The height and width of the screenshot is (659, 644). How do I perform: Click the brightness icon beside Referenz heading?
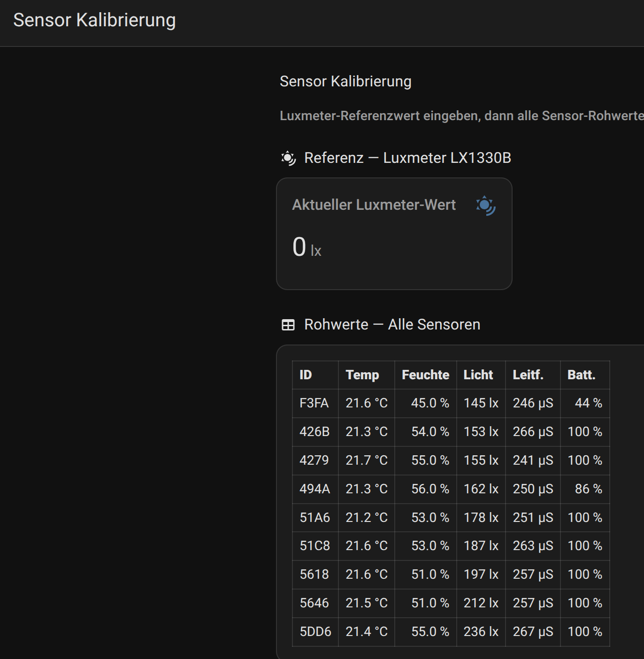(x=288, y=158)
